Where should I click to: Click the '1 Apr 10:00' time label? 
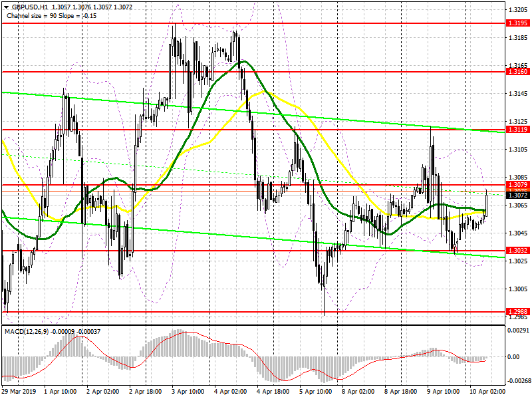tap(61, 392)
